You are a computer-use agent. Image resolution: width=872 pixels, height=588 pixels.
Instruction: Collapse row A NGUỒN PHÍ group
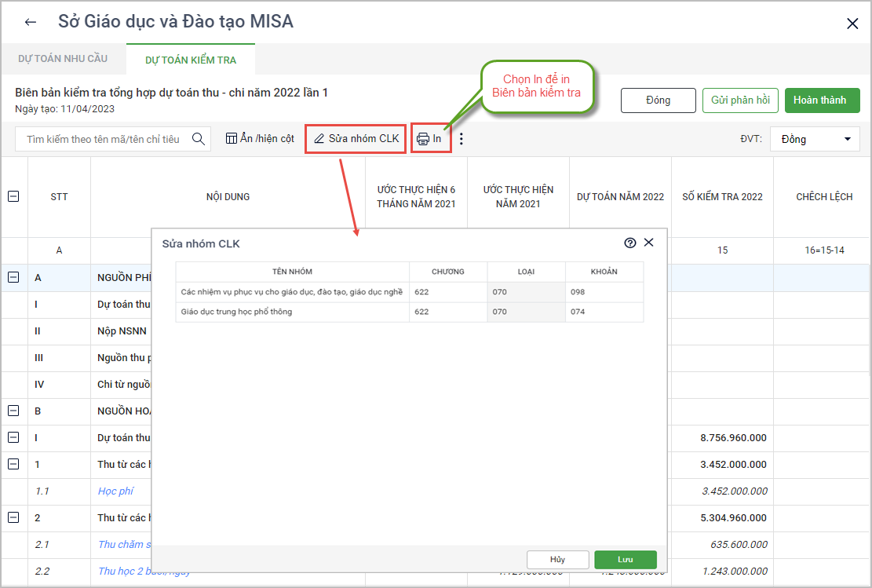(x=13, y=277)
